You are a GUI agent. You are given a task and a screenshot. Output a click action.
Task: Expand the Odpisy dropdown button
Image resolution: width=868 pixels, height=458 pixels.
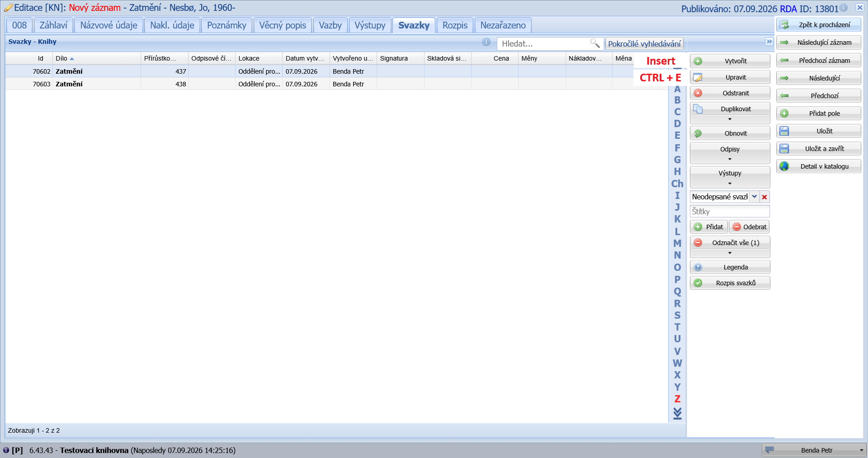pos(730,153)
